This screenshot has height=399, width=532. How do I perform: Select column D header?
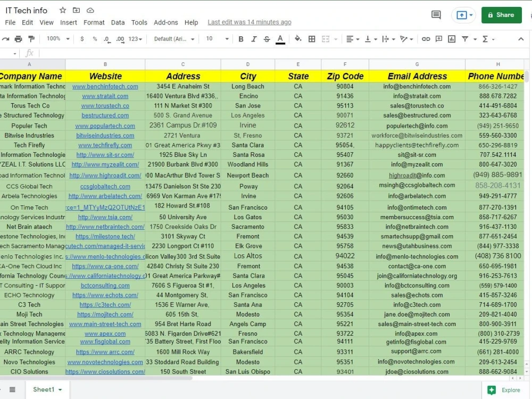[248, 64]
